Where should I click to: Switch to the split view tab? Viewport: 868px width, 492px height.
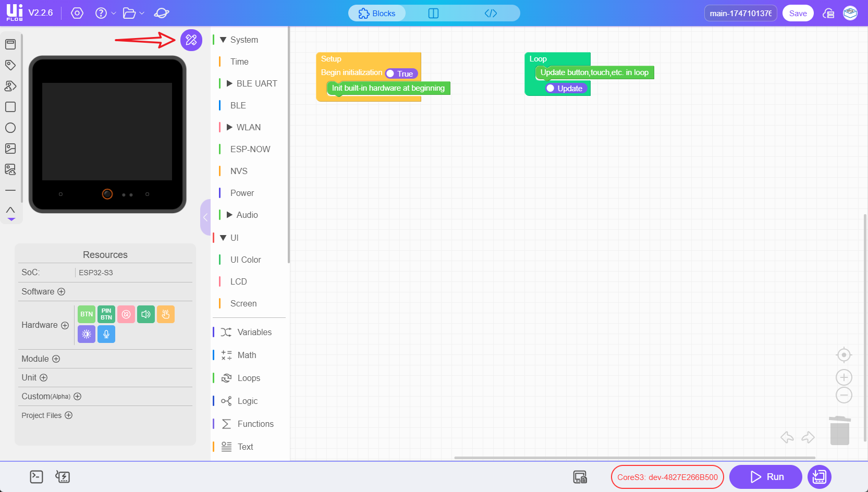[x=433, y=14]
